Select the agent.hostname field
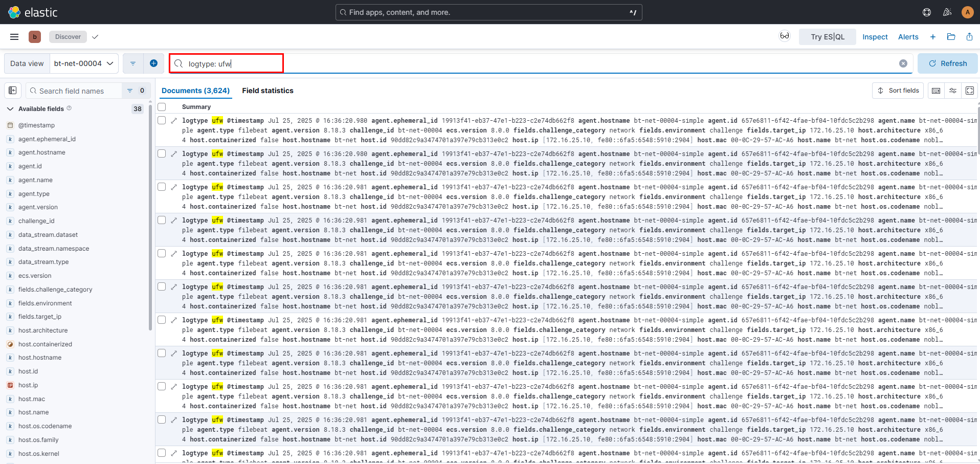Screen dimensions: 980x464 (x=42, y=152)
